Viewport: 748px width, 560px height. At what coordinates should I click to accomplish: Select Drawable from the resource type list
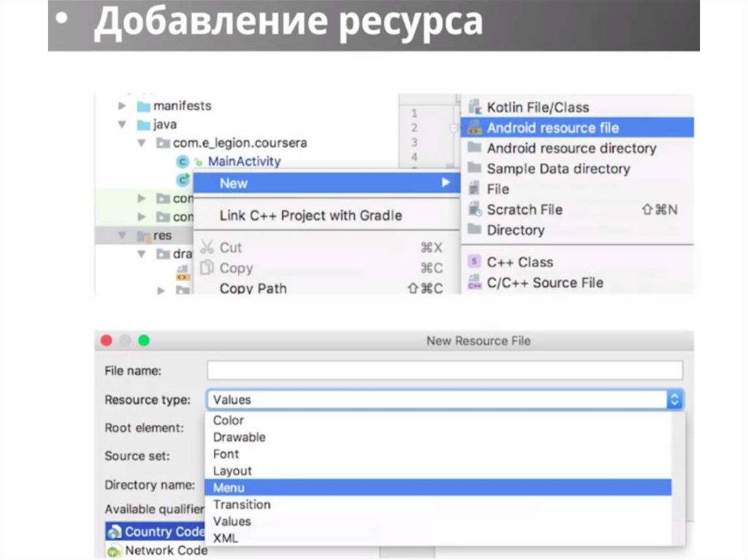click(x=239, y=437)
